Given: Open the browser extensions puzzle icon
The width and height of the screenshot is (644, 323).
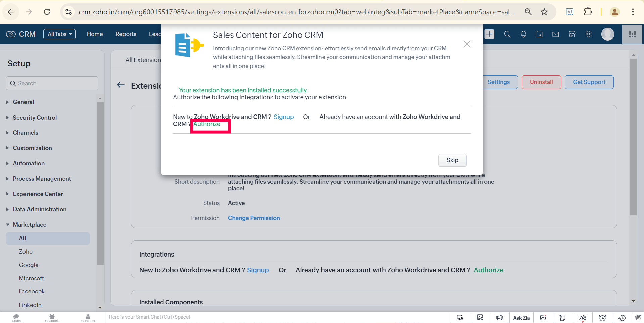Looking at the screenshot, I should tap(588, 12).
